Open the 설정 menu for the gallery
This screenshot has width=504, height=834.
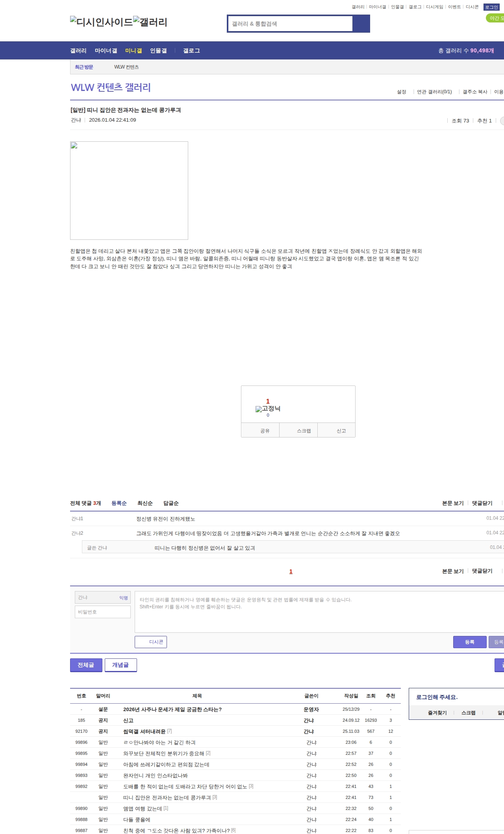click(x=401, y=92)
